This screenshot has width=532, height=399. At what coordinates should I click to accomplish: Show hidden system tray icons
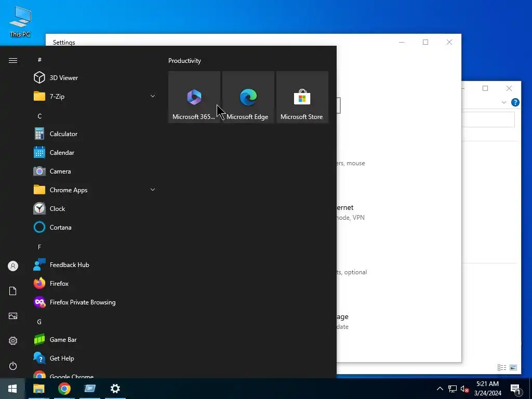tap(440, 389)
